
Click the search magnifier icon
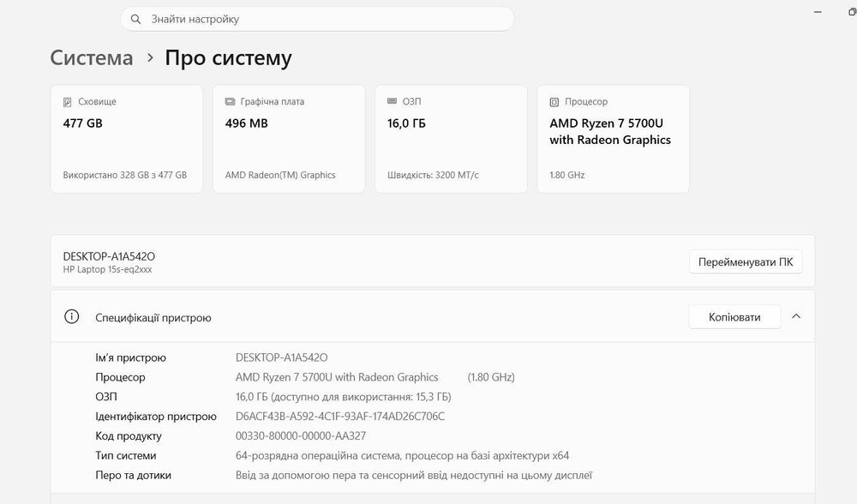click(135, 19)
